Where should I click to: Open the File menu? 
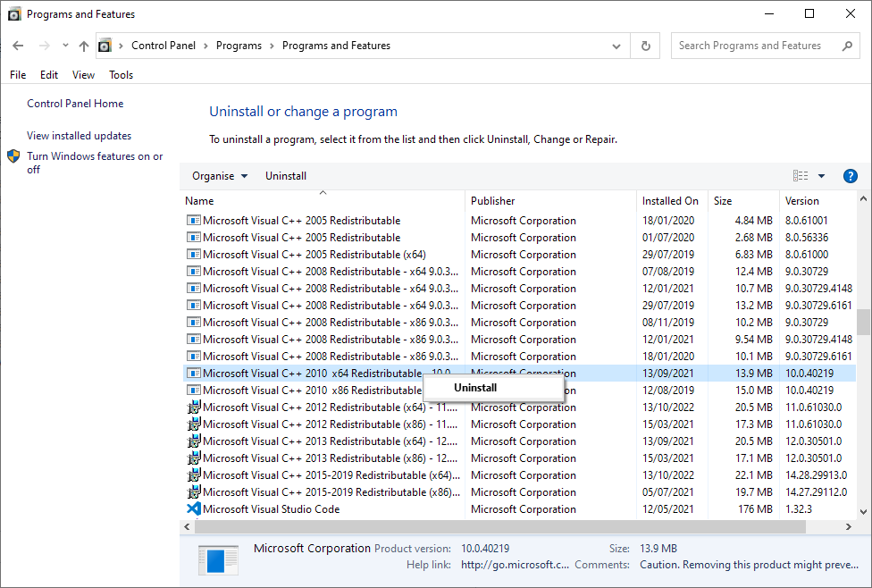point(18,74)
